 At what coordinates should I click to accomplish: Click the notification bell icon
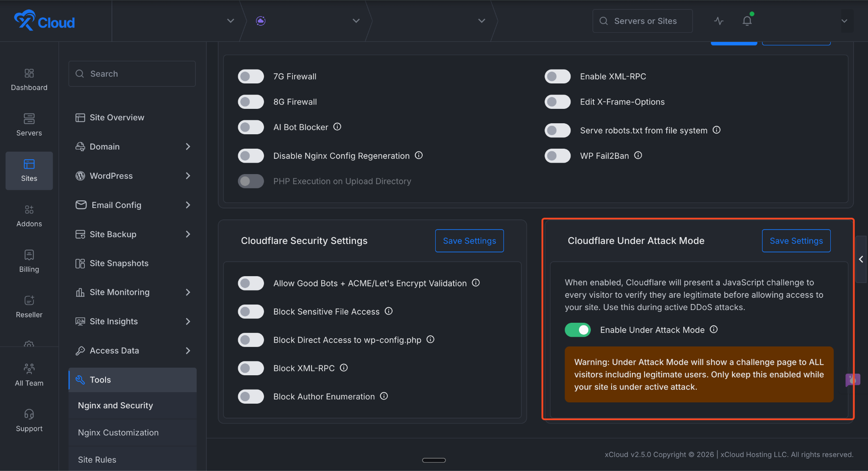tap(747, 20)
